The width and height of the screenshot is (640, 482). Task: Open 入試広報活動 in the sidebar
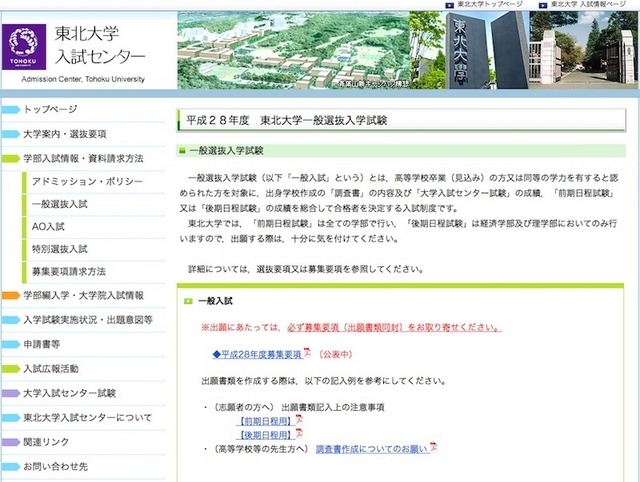click(x=51, y=369)
